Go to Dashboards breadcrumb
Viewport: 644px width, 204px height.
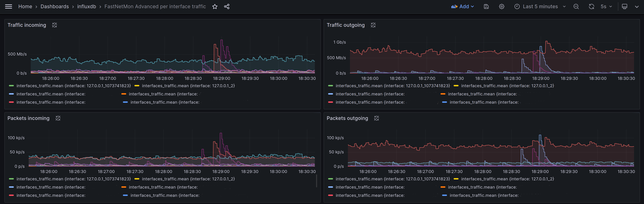[x=55, y=6]
